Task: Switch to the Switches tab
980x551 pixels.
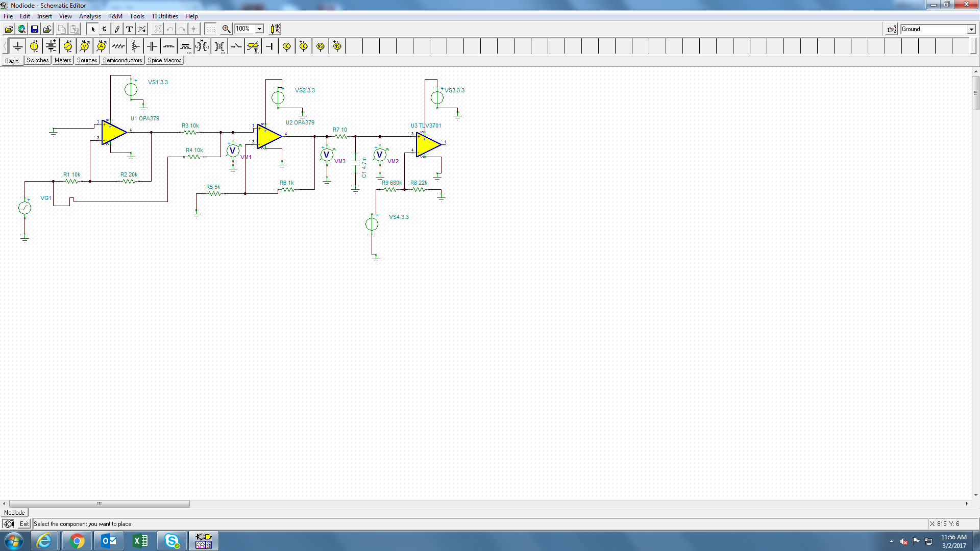Action: (38, 60)
